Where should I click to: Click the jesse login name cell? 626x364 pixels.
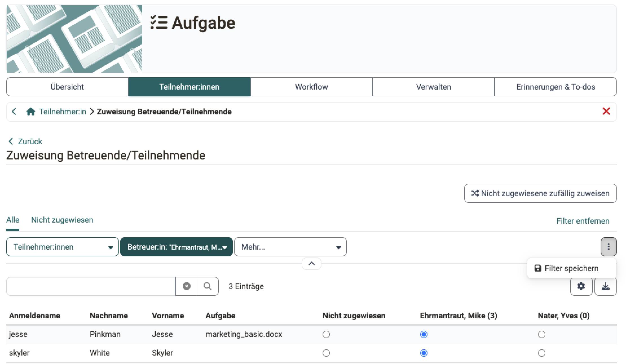coord(18,334)
